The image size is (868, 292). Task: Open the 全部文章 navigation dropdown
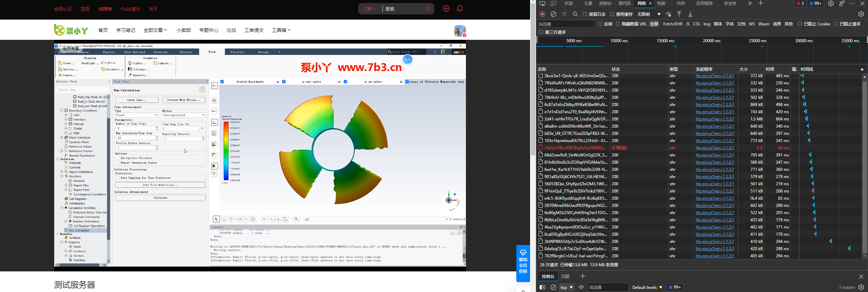click(x=155, y=30)
